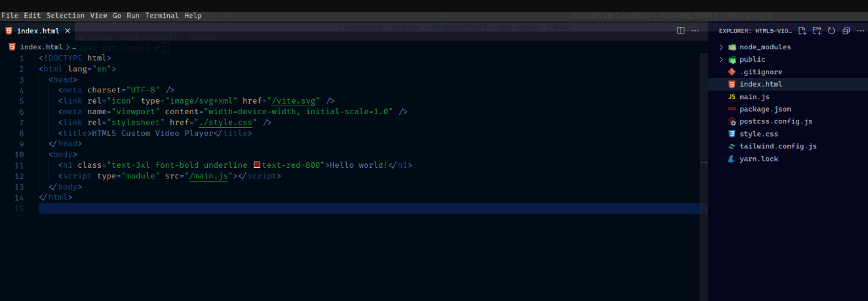This screenshot has width=868, height=301.
Task: Refresh the Explorer file tree
Action: click(831, 31)
